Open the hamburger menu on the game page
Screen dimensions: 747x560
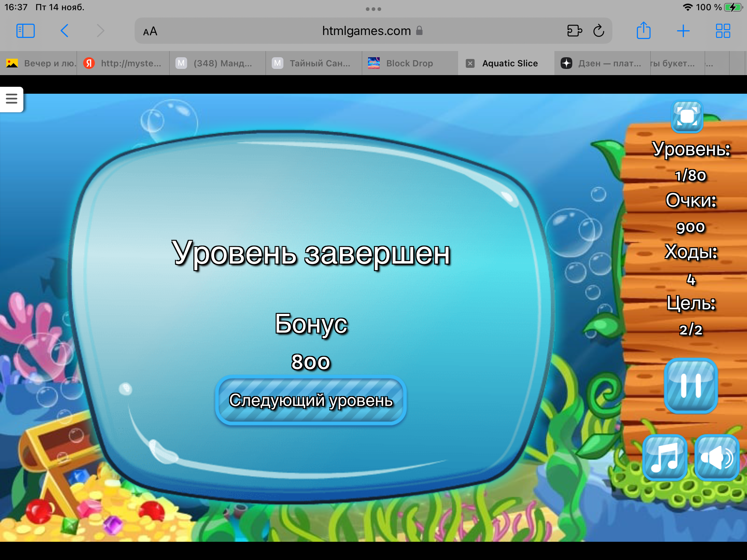click(x=12, y=99)
